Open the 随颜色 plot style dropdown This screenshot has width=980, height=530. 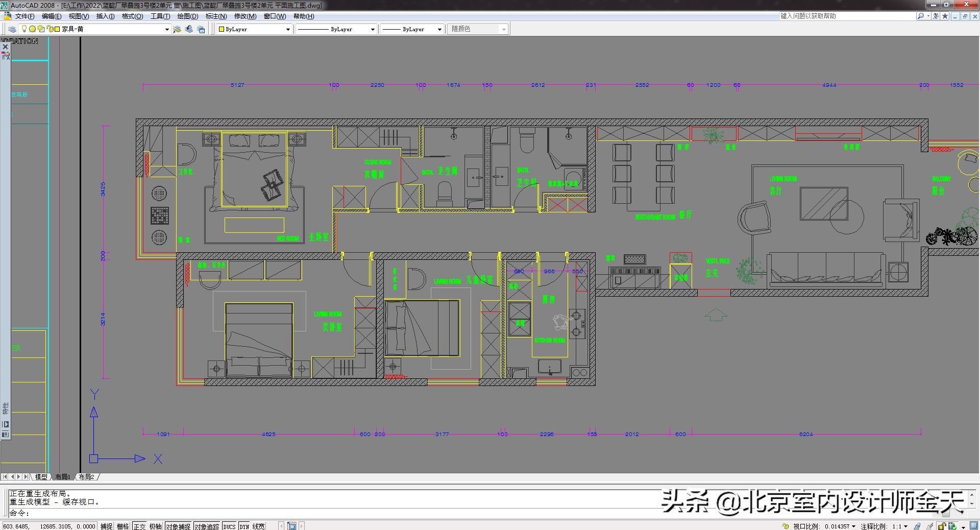(x=504, y=30)
